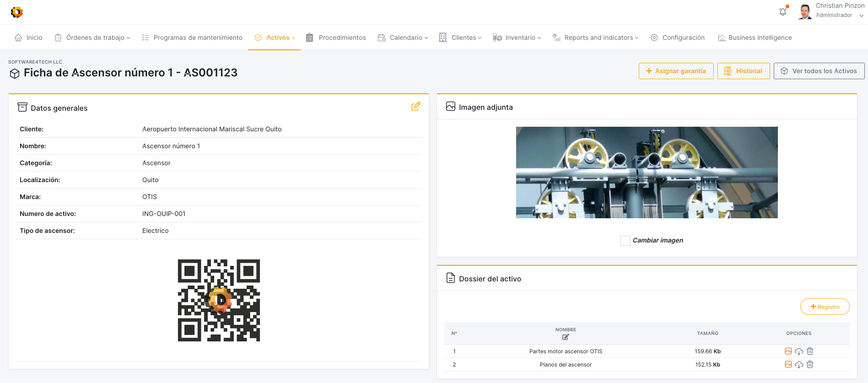
Task: Expand Reports and indicators menu
Action: pyautogui.click(x=595, y=38)
